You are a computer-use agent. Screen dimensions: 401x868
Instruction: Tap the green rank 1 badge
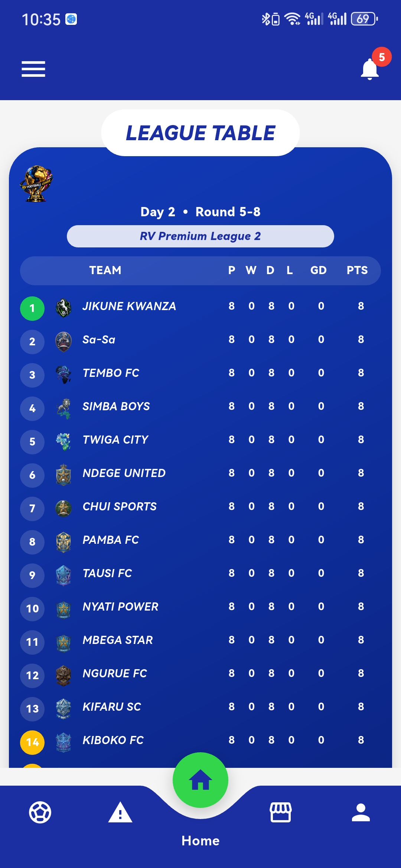click(x=32, y=308)
